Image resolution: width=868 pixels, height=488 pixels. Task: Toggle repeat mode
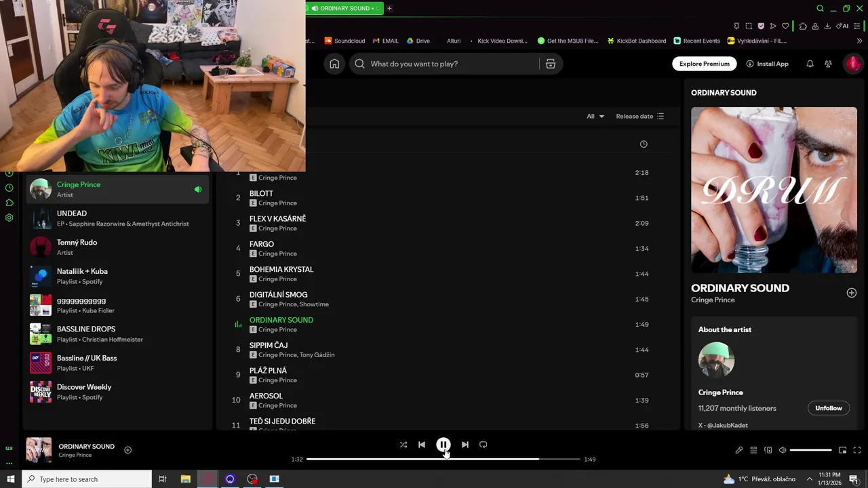pyautogui.click(x=484, y=445)
